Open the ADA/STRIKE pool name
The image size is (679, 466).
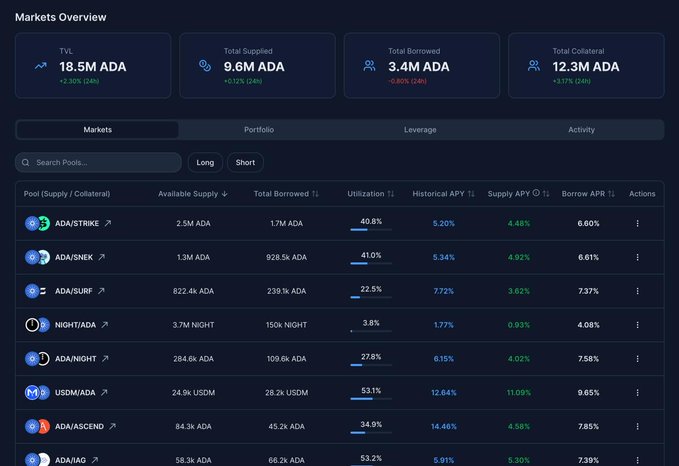pos(77,223)
